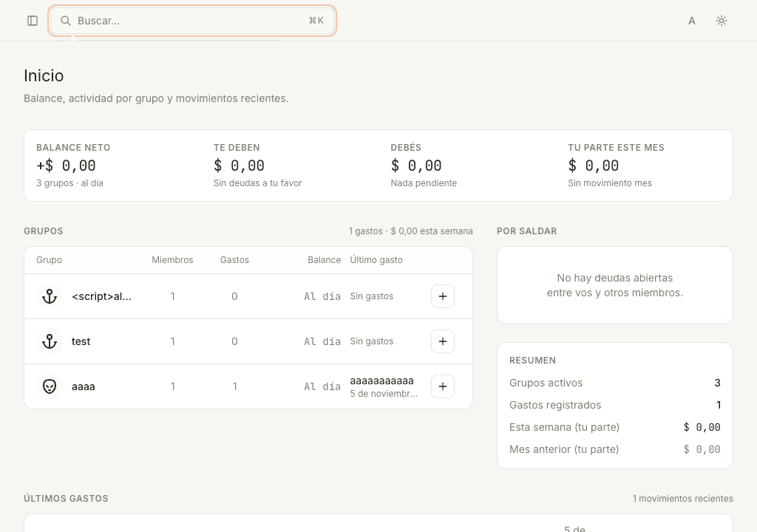This screenshot has width=757, height=532.
Task: Click Nada pendiente text
Action: click(424, 183)
